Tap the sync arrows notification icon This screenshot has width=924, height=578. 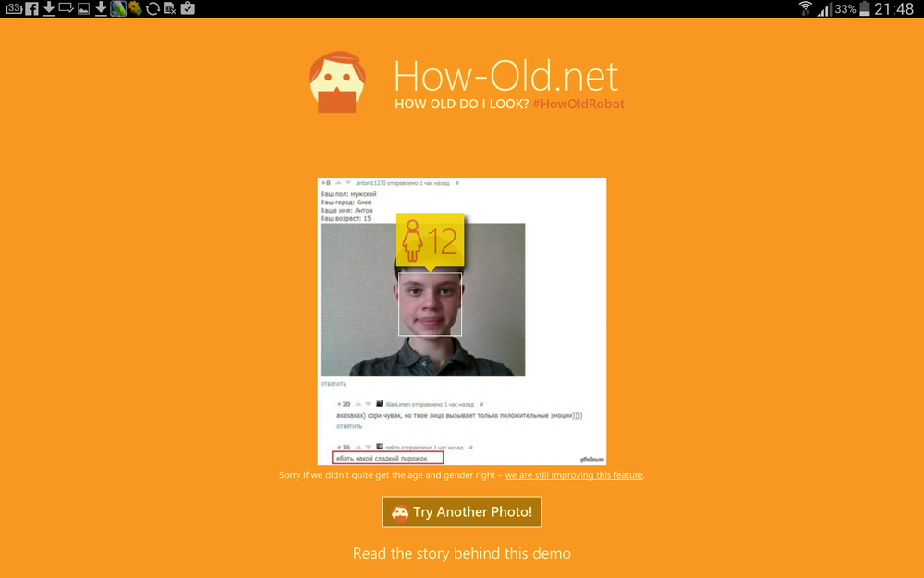[x=152, y=9]
